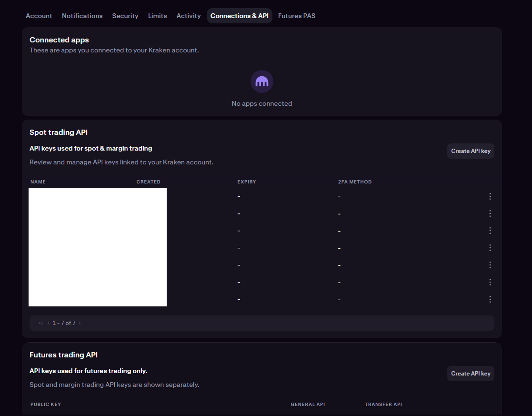The width and height of the screenshot is (532, 416).
Task: Open the Limits tab
Action: (158, 16)
